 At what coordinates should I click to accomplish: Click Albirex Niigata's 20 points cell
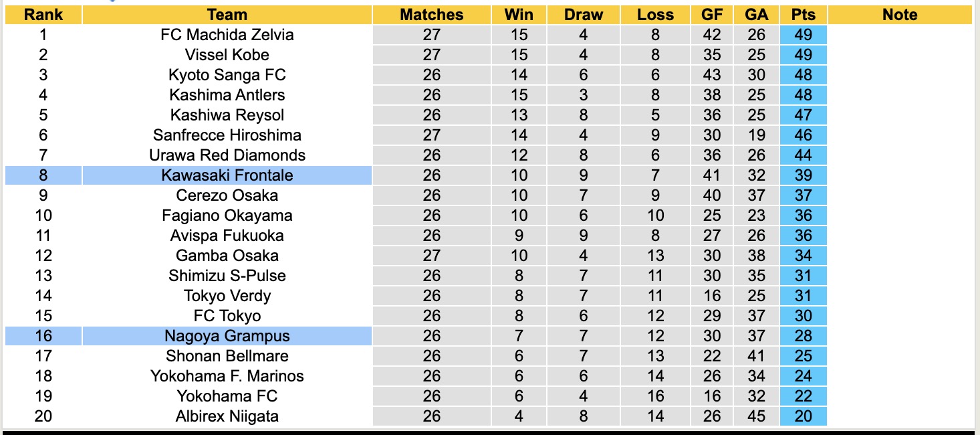(803, 416)
